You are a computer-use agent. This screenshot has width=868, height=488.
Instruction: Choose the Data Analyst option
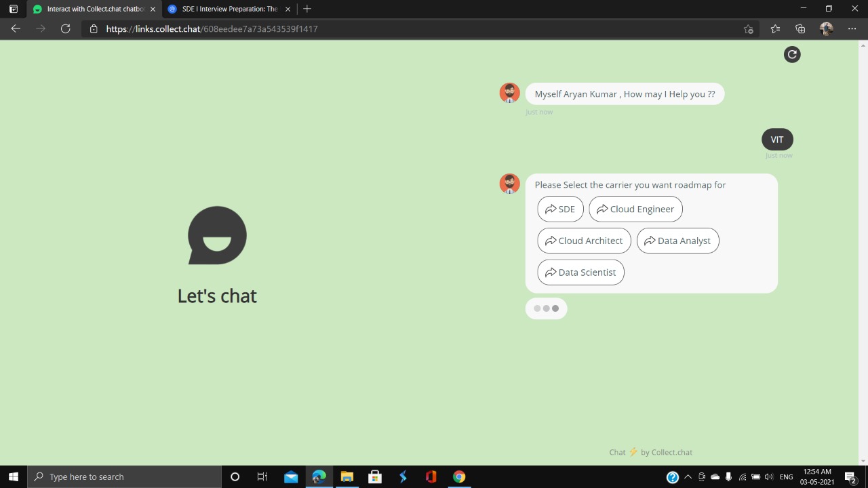pyautogui.click(x=677, y=241)
